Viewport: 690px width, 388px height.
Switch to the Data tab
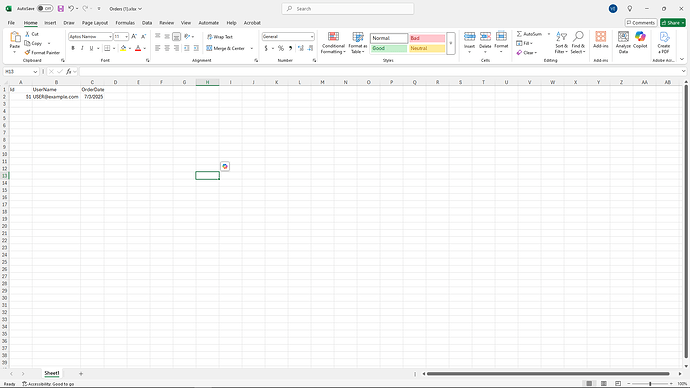[147, 23]
